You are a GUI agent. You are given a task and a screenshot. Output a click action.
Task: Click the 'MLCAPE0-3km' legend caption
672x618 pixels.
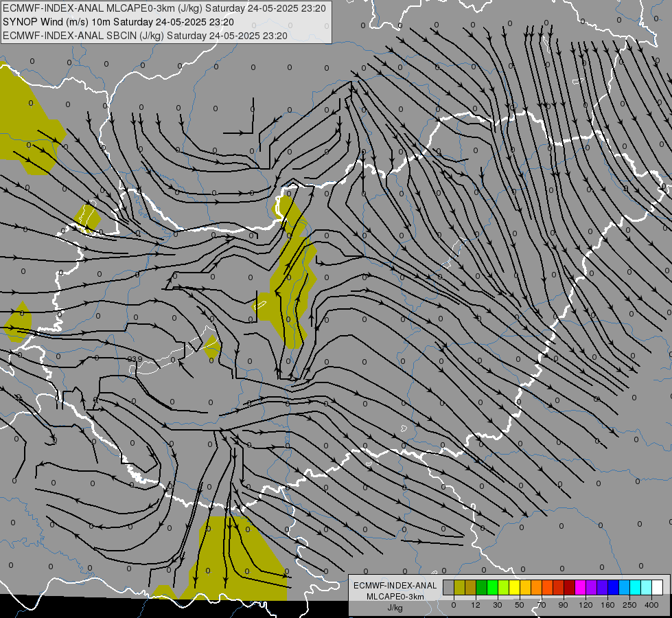[395, 597]
